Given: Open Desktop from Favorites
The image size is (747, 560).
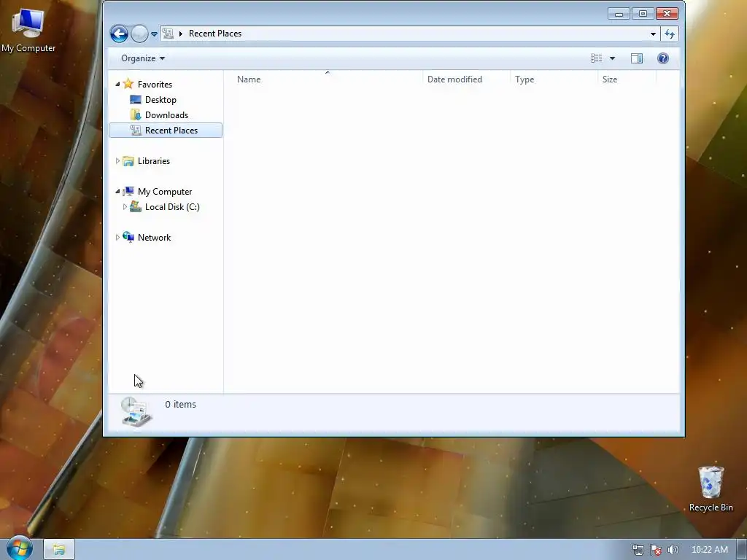Looking at the screenshot, I should pyautogui.click(x=160, y=99).
